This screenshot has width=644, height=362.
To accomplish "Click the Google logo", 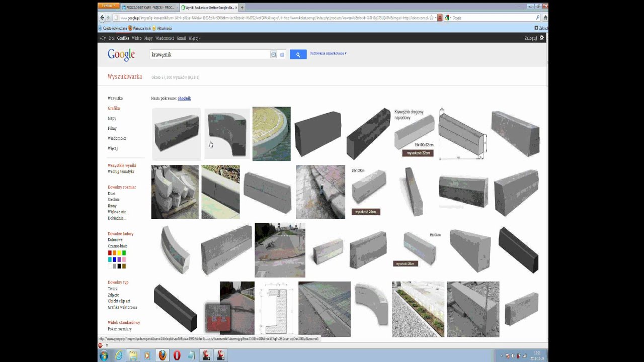I will [121, 54].
